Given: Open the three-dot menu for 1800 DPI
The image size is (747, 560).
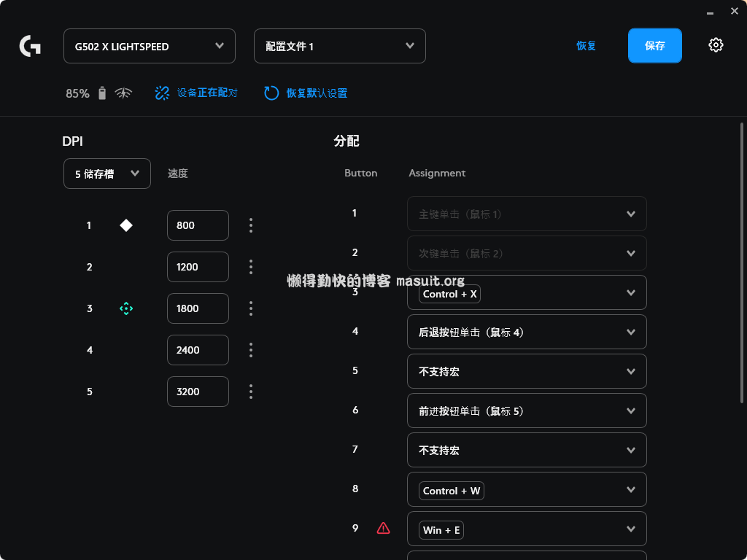Looking at the screenshot, I should 251,308.
